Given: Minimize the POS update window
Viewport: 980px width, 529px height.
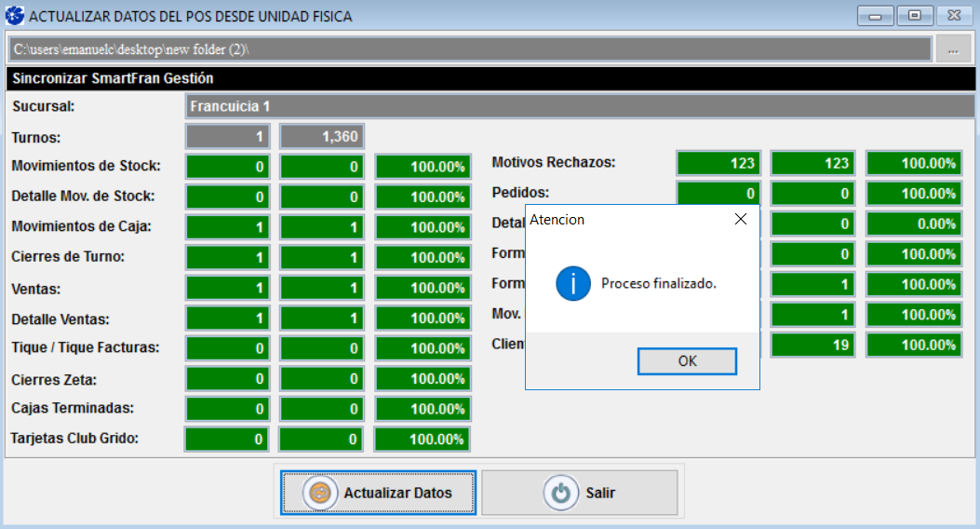Looking at the screenshot, I should click(875, 16).
